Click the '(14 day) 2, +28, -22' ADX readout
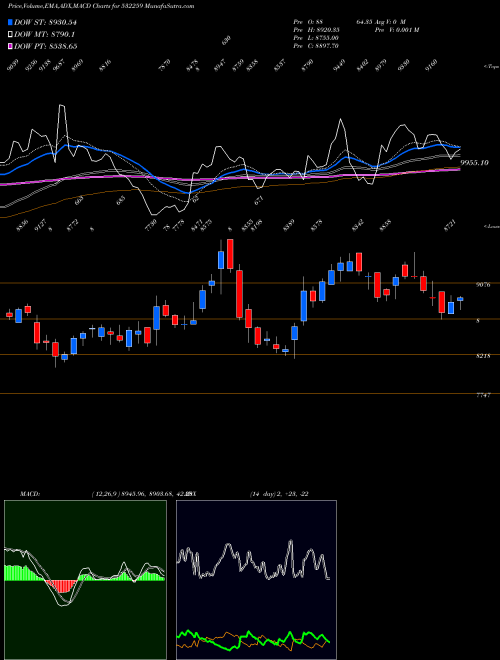Viewport: 500px width, 660px height. point(279,494)
